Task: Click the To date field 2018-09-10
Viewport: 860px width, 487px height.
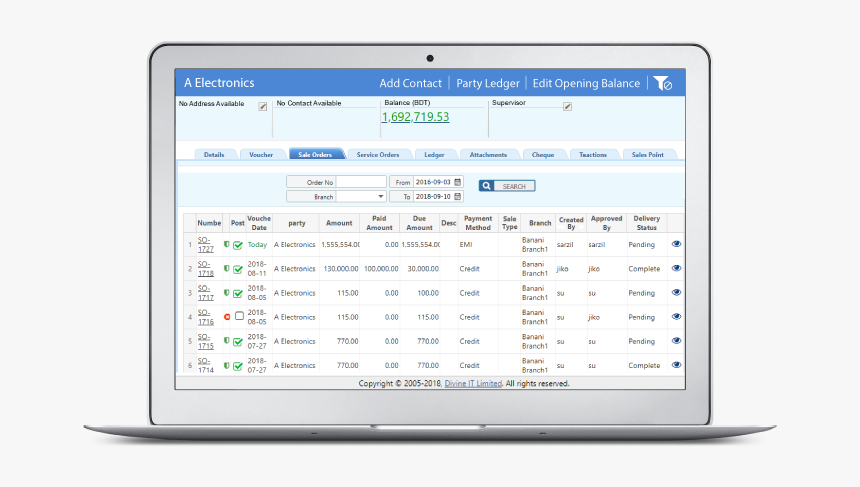Action: (433, 196)
